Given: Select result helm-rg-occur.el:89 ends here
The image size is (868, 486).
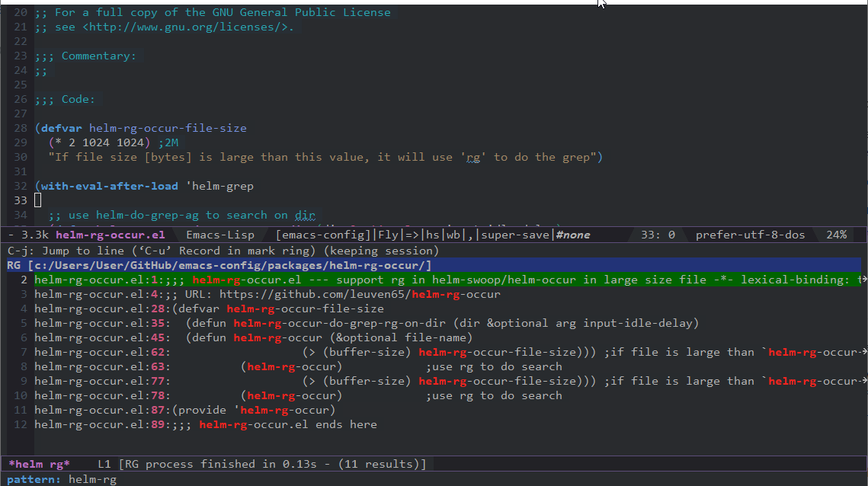Looking at the screenshot, I should point(206,424).
